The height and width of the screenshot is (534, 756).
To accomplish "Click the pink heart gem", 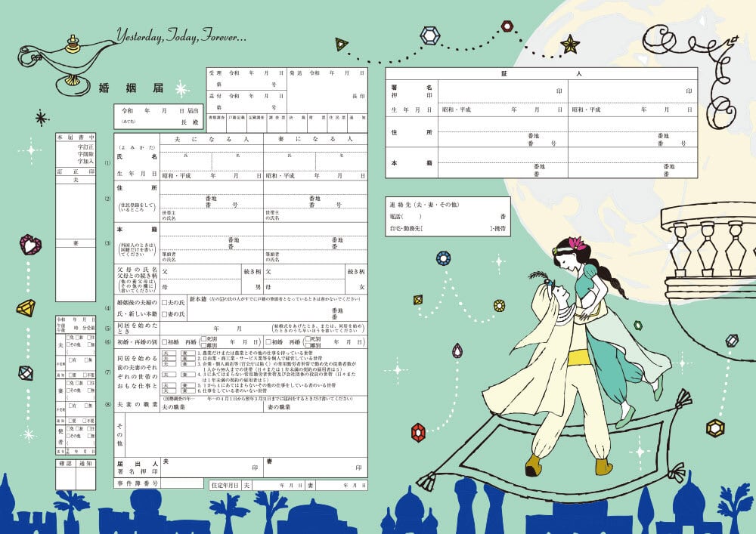I will [x=30, y=245].
